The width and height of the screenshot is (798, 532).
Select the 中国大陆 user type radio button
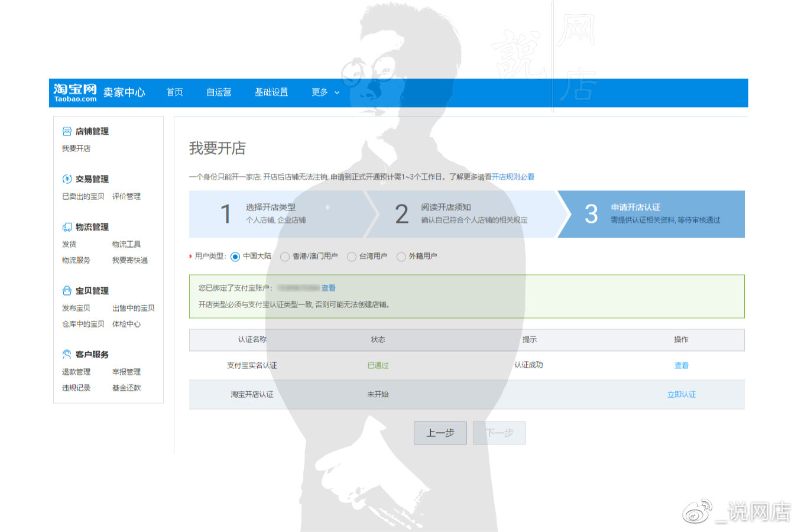point(236,256)
